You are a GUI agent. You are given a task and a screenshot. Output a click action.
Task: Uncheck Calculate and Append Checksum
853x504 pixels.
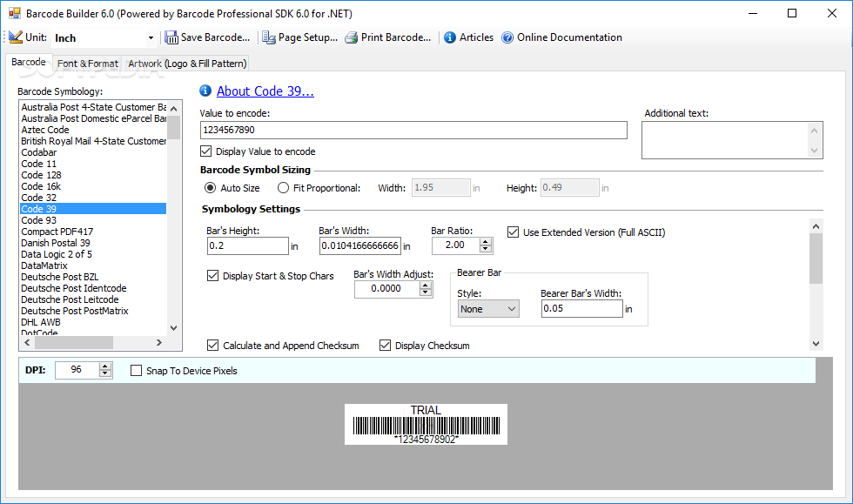coord(212,345)
